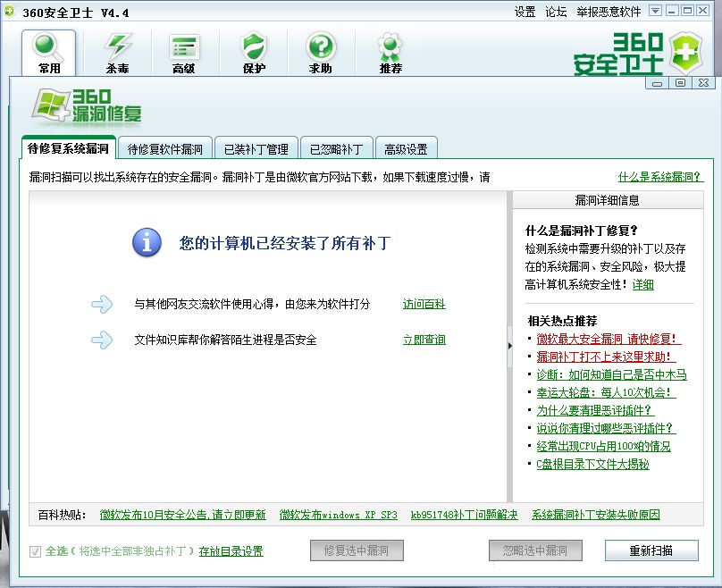Click the 修复选中漏洞 button

pos(357,550)
